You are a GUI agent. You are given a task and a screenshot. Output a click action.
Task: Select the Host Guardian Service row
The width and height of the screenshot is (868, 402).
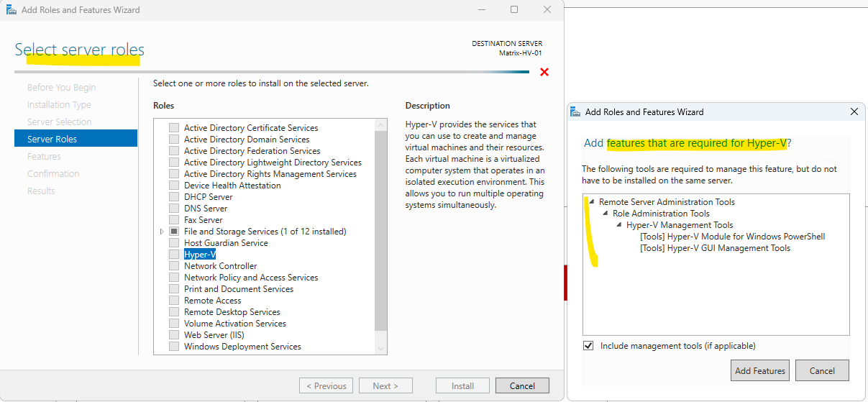[226, 243]
